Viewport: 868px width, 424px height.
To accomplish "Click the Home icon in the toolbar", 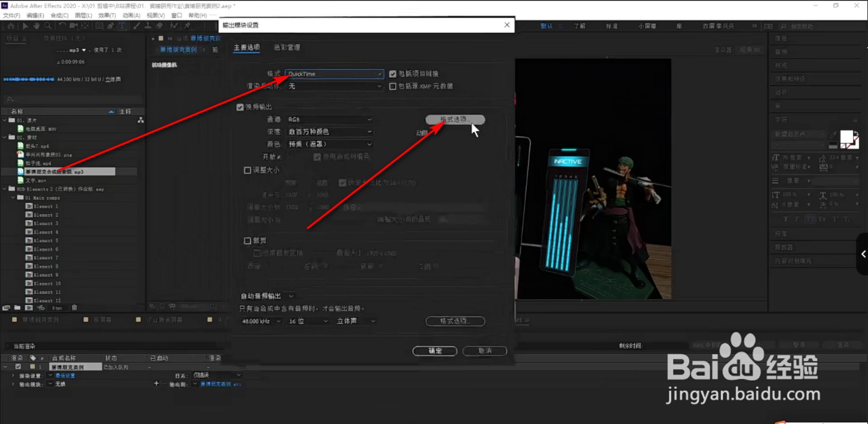I will 11,25.
